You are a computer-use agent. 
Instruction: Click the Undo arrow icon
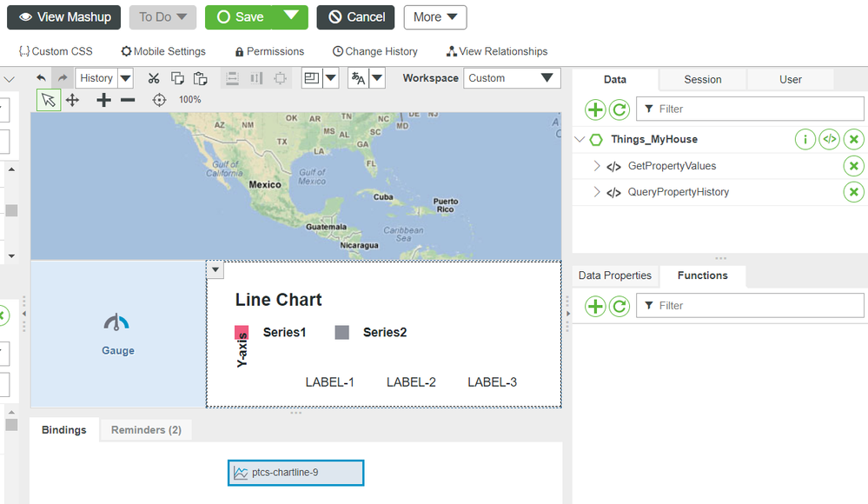(x=41, y=77)
